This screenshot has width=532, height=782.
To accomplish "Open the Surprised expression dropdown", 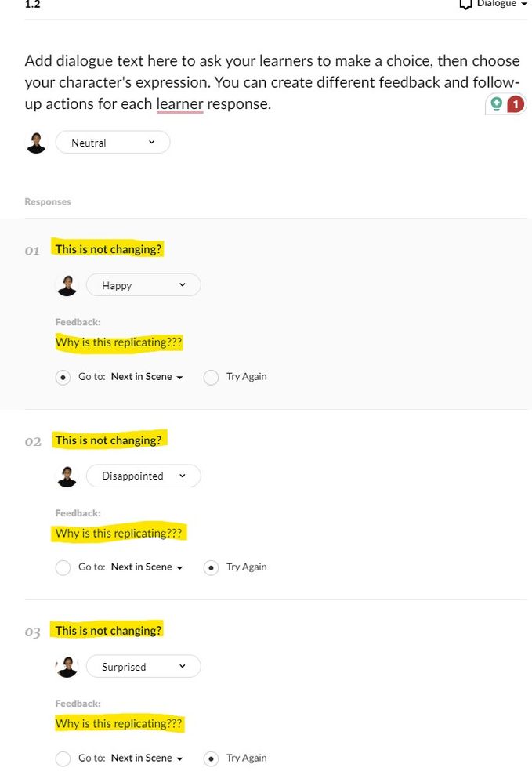I will [143, 667].
